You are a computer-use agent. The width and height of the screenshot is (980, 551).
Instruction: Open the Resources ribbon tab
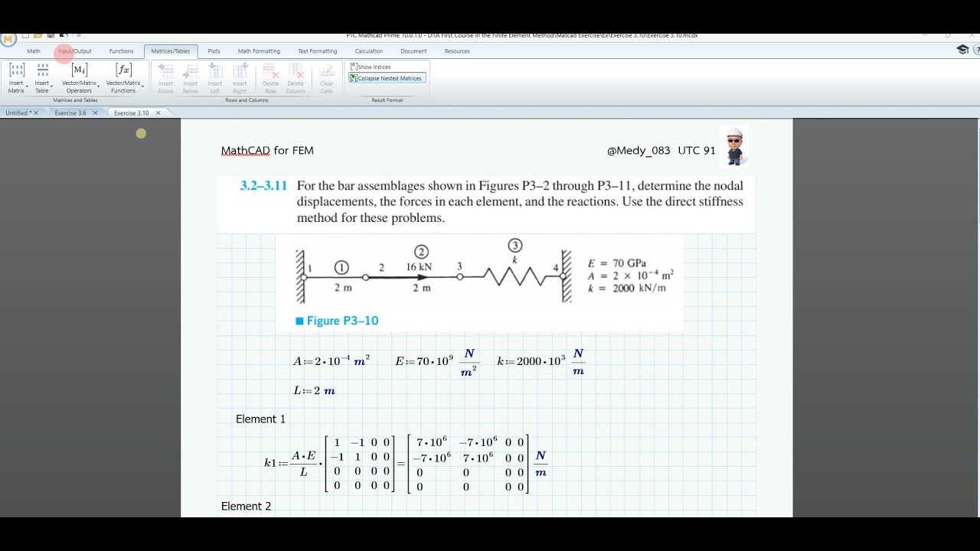(457, 51)
